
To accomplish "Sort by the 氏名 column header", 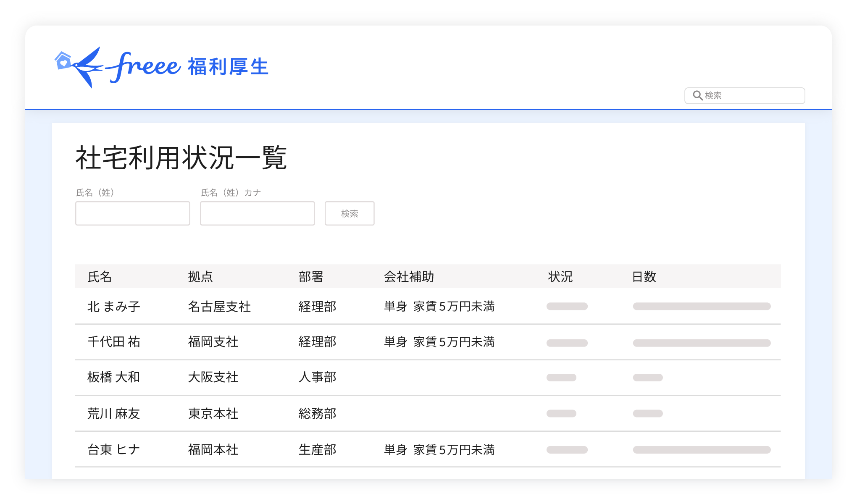I will 100,277.
